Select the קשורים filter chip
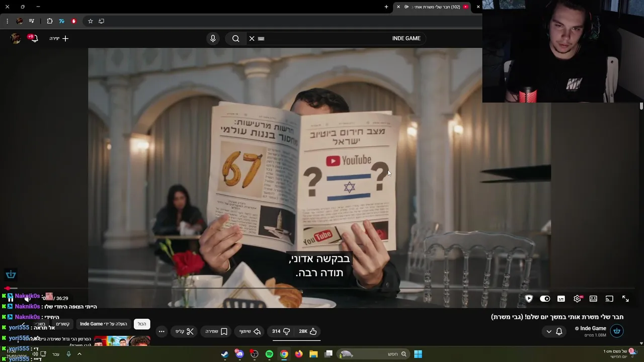644x362 pixels. [63, 324]
